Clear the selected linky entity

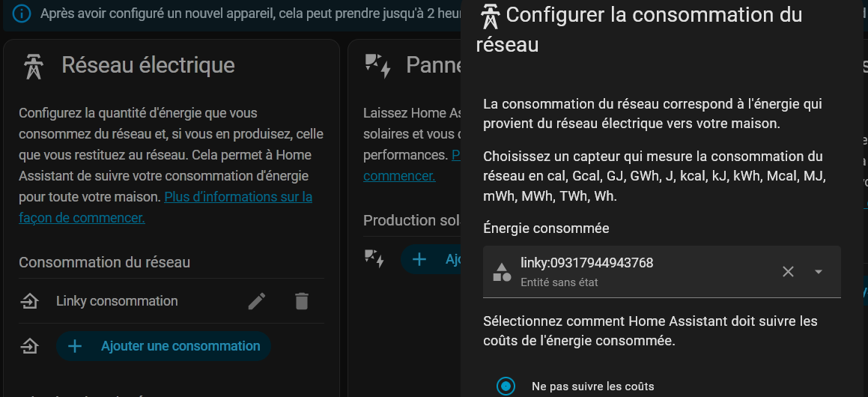788,272
